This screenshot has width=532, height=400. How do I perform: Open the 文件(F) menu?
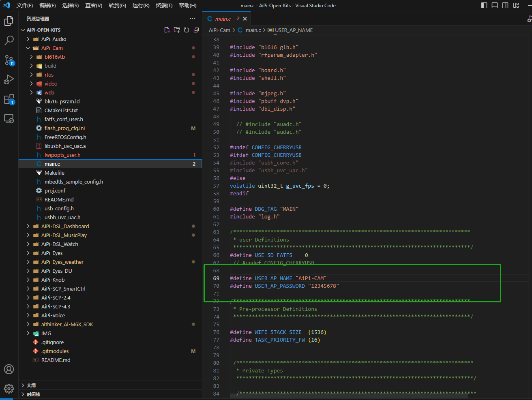coord(25,5)
